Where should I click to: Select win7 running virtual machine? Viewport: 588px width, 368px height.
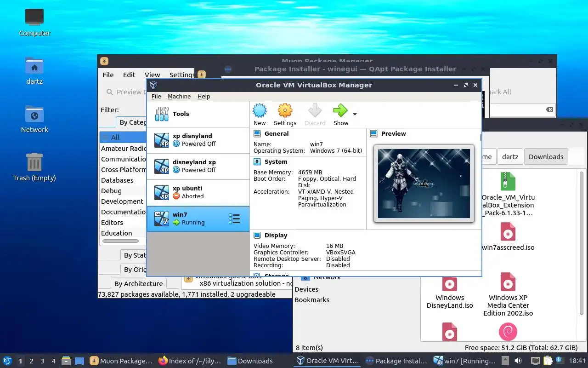click(198, 218)
